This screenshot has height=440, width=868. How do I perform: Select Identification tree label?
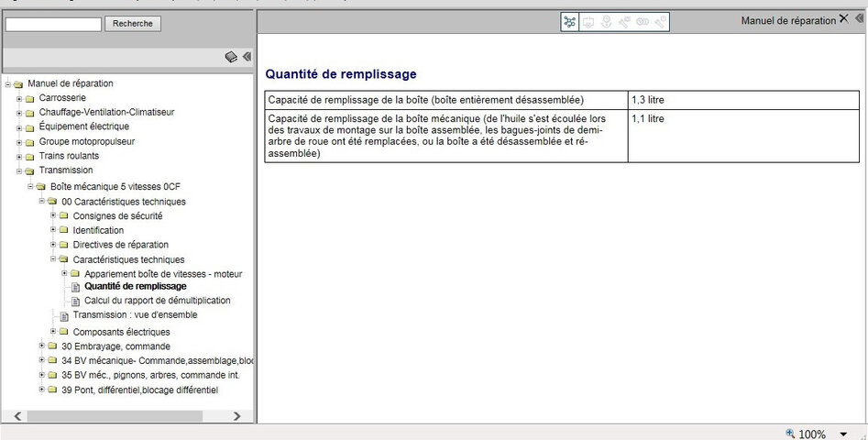coord(98,231)
